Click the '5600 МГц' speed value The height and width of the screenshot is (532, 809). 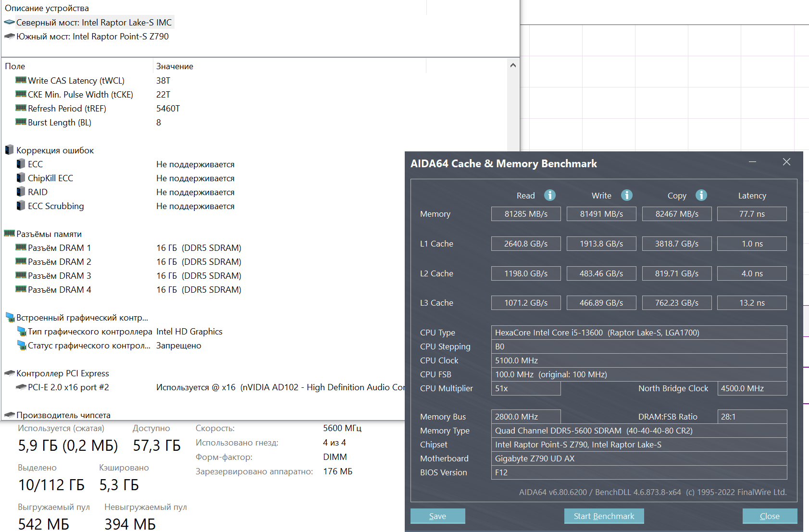[x=342, y=428]
